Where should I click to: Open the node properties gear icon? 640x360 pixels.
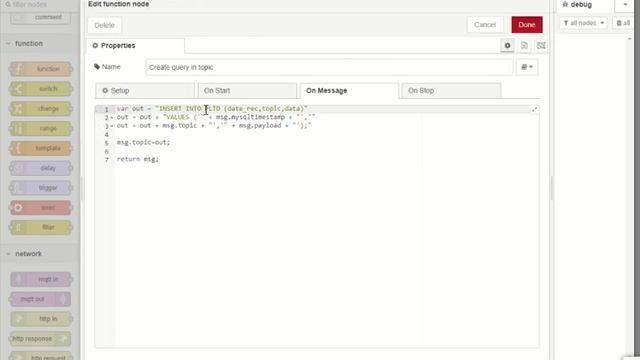(507, 46)
